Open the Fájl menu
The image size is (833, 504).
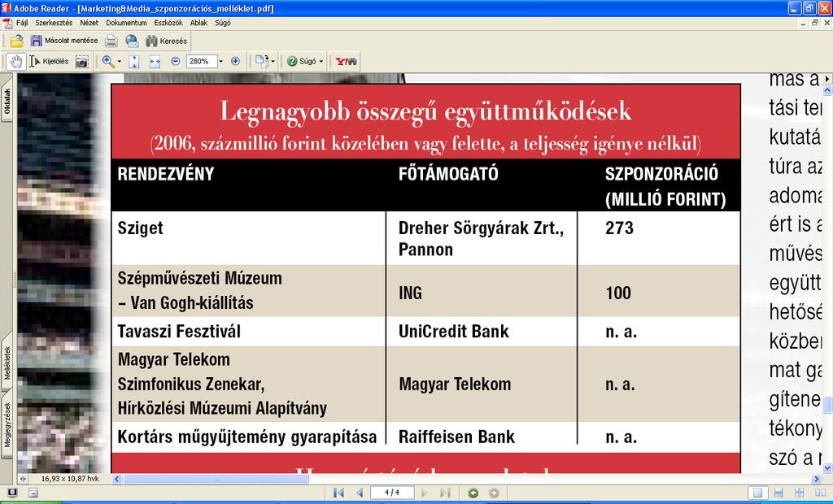point(22,23)
